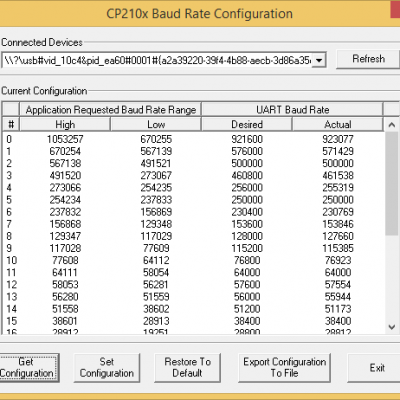Click the vertical scrollbar thumb

coord(392,183)
